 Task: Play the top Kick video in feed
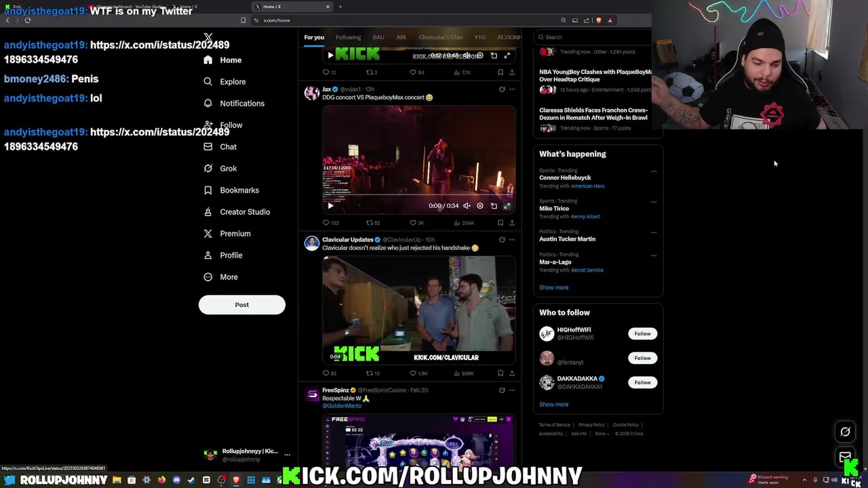tap(330, 56)
